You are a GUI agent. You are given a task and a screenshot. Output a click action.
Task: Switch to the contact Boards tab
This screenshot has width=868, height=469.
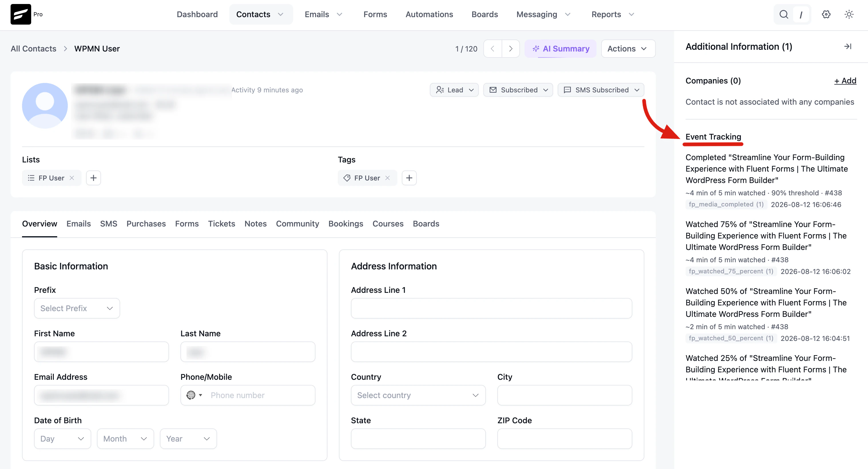[426, 224]
